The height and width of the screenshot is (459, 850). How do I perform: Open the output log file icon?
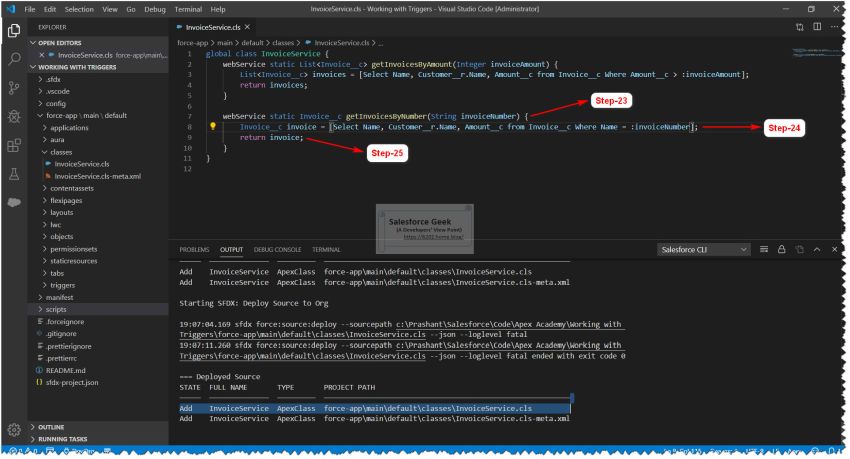(x=799, y=249)
